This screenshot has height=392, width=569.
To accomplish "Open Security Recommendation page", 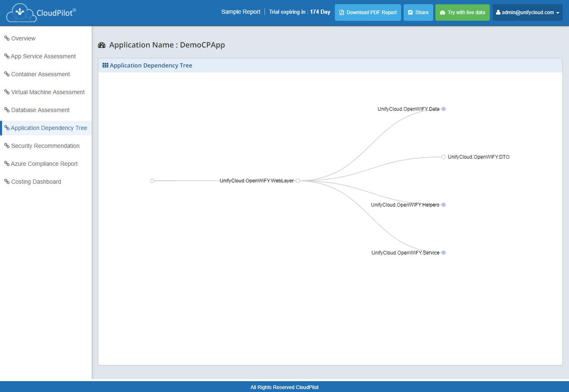I will point(45,146).
